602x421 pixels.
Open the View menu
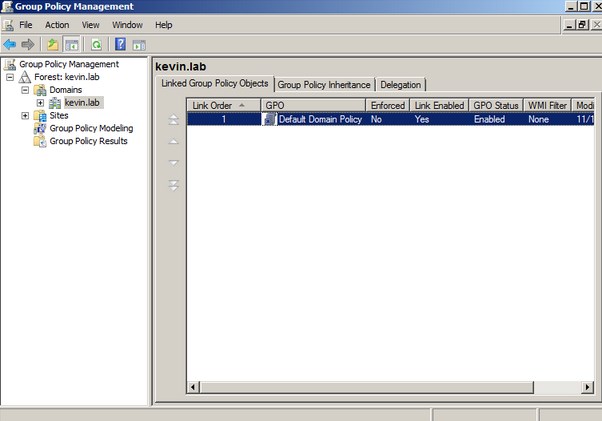coord(91,25)
